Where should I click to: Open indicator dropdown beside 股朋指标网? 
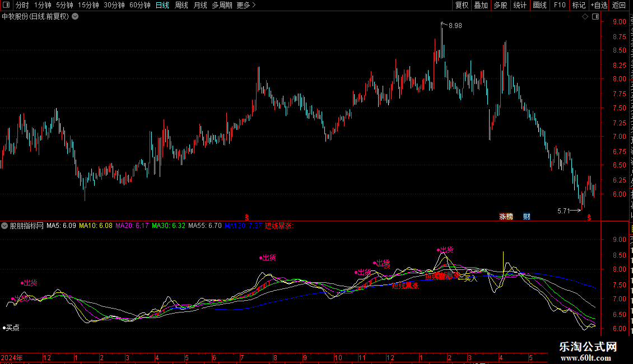(x=4, y=226)
